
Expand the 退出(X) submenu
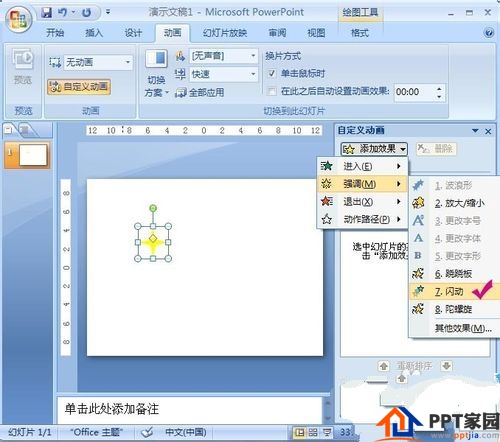click(x=362, y=201)
